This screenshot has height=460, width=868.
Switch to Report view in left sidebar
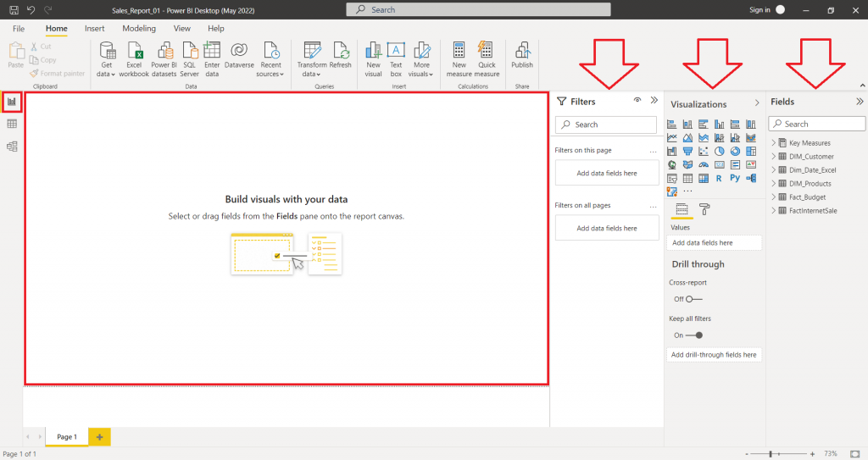12,102
